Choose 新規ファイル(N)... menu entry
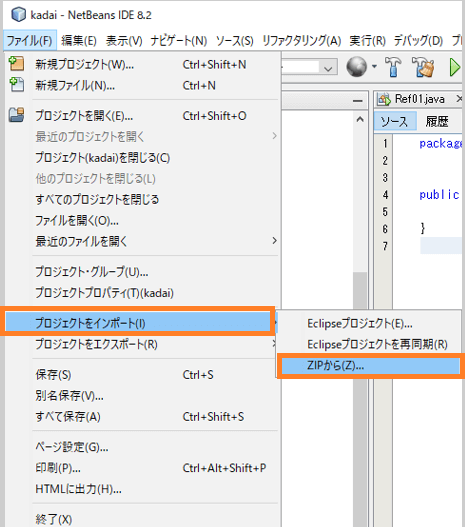 (x=142, y=85)
